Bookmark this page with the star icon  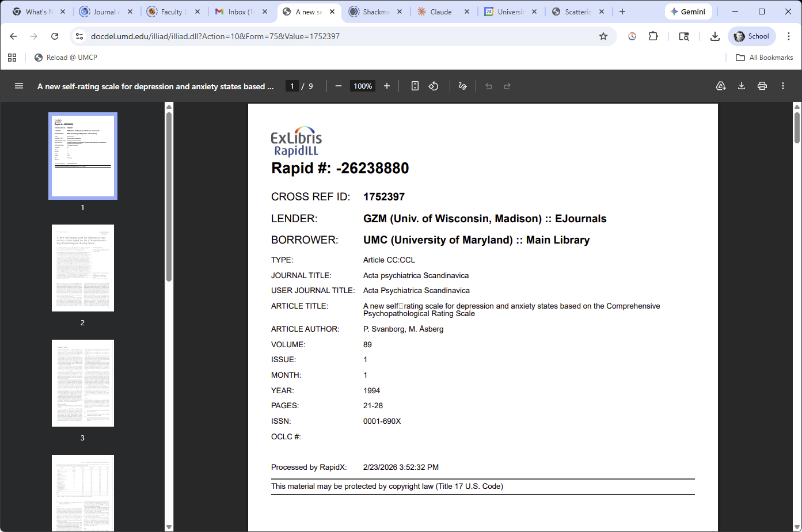pyautogui.click(x=603, y=36)
